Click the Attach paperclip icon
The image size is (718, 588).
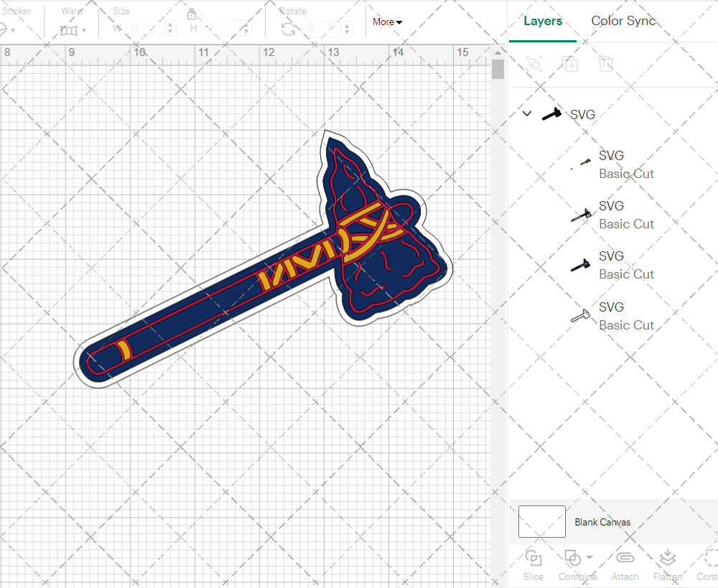coord(625,559)
